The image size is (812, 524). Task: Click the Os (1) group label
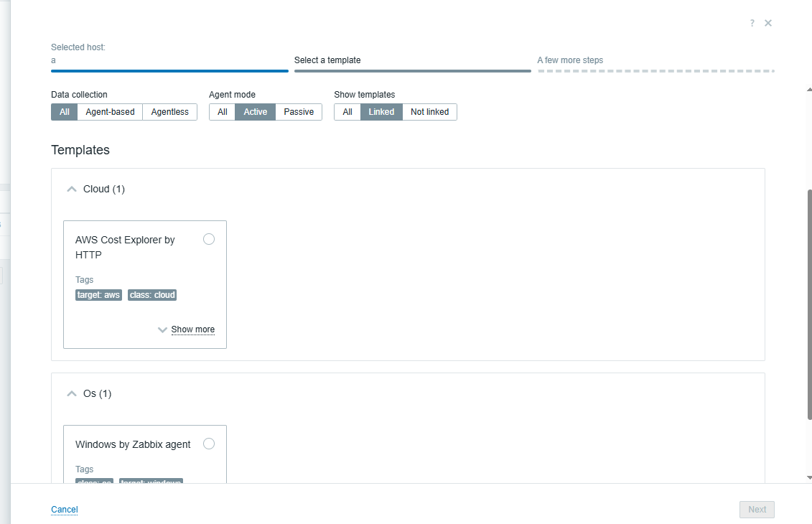click(x=97, y=393)
